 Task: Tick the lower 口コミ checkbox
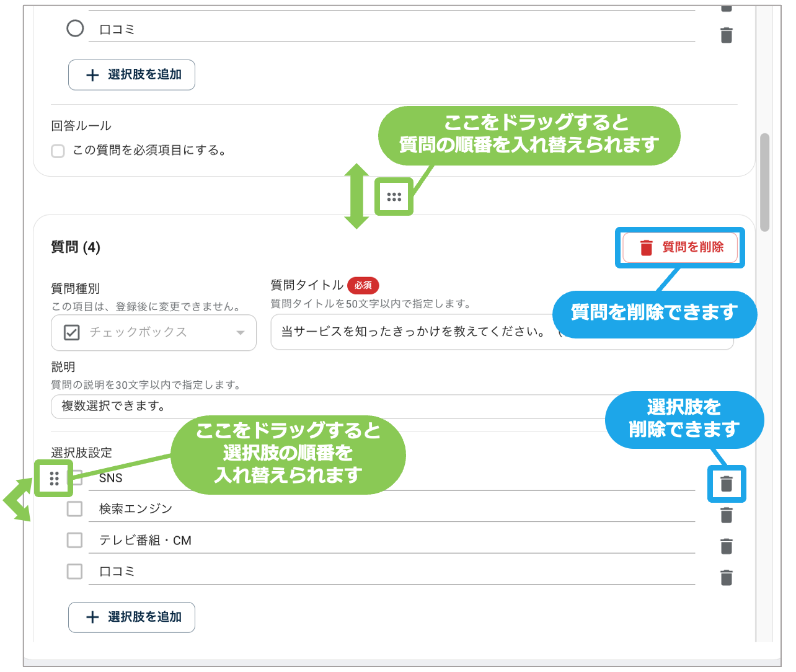click(74, 571)
